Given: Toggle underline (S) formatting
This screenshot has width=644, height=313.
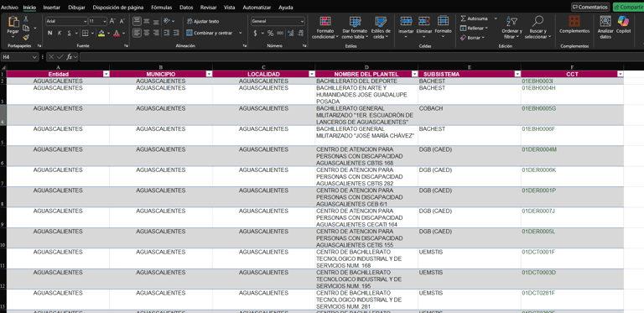Looking at the screenshot, I should [x=70, y=33].
